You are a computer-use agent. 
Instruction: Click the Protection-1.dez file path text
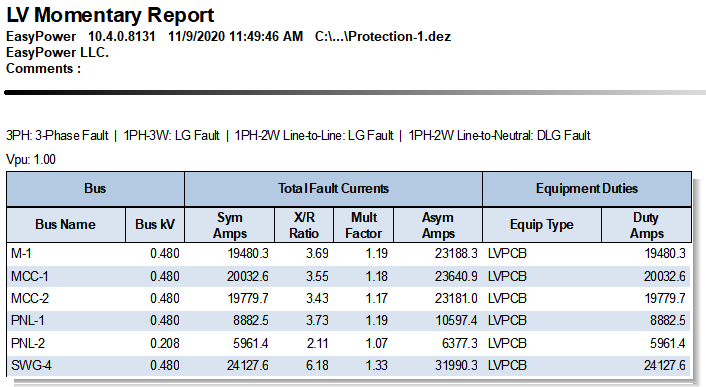coord(383,36)
